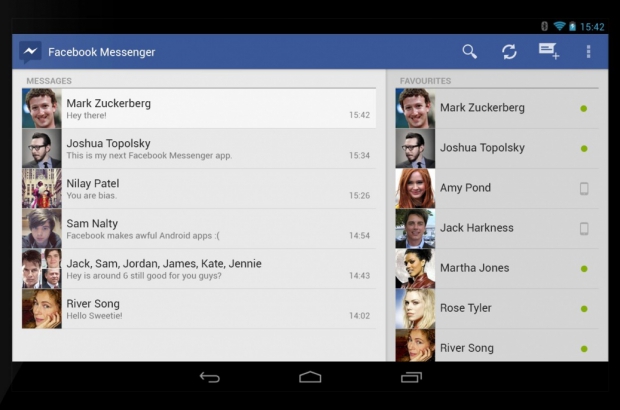Open the Jack, Sam, Jordan group conversation
620x410 pixels.
[164, 263]
